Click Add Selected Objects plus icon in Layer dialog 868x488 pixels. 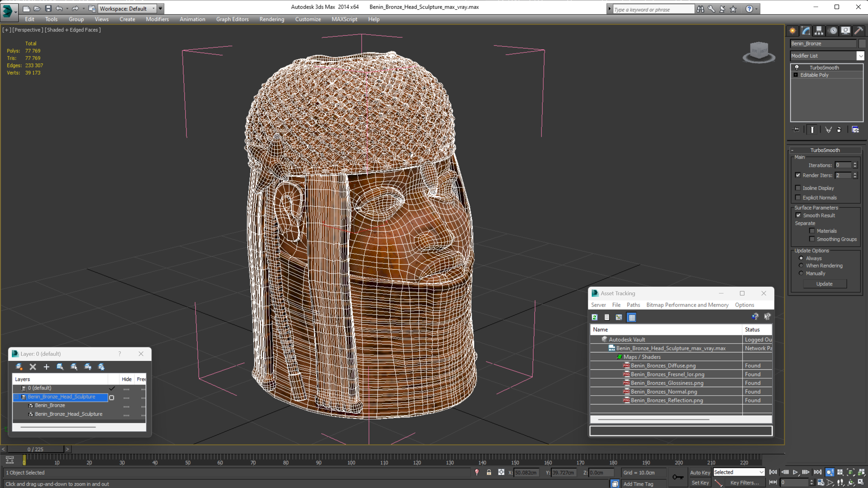pyautogui.click(x=47, y=367)
